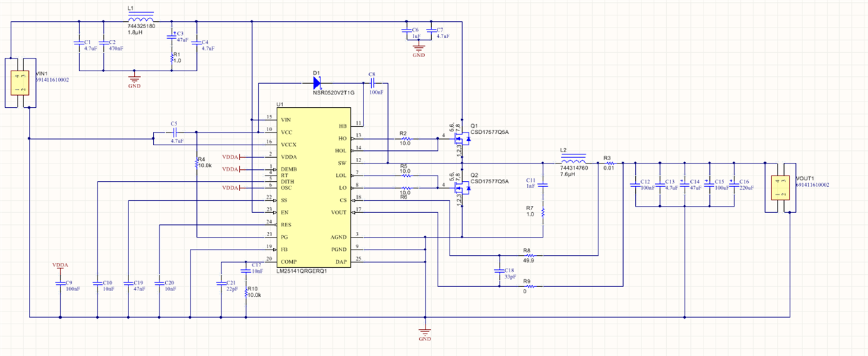The image size is (868, 356).
Task: Click the 744314760 part number under L2
Action: click(x=574, y=168)
